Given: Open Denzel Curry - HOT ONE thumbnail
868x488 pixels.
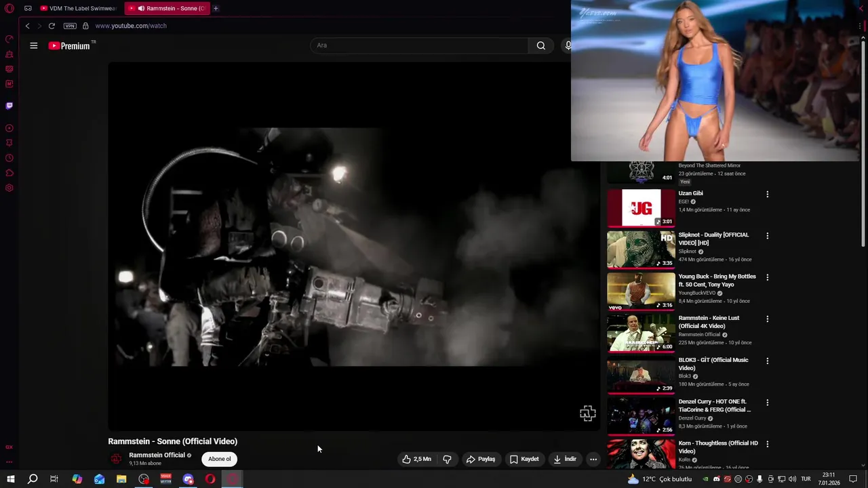Looking at the screenshot, I should pyautogui.click(x=641, y=415).
